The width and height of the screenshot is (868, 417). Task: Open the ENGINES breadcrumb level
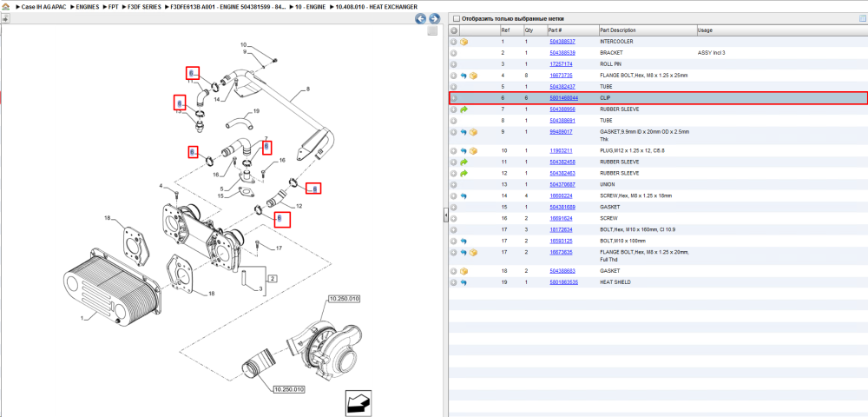tap(88, 7)
